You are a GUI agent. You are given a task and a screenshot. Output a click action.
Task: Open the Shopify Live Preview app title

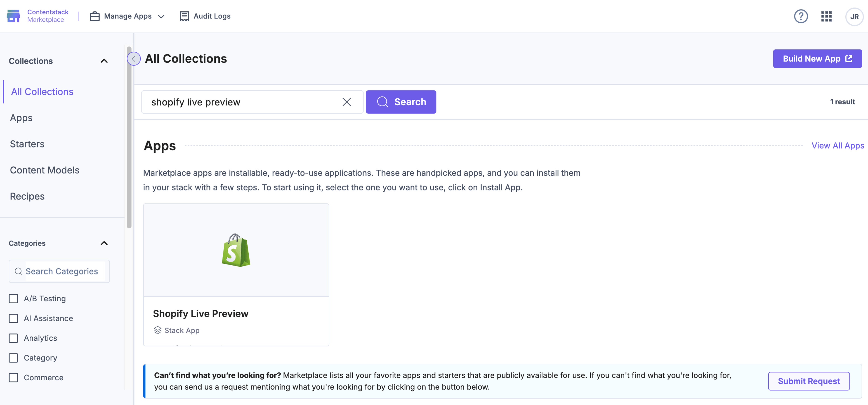[200, 314]
